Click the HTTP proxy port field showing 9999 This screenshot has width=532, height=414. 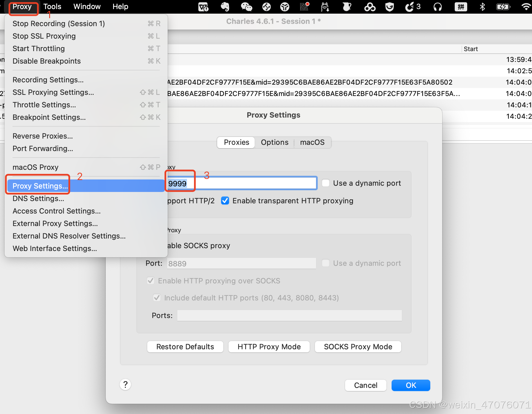[242, 183]
